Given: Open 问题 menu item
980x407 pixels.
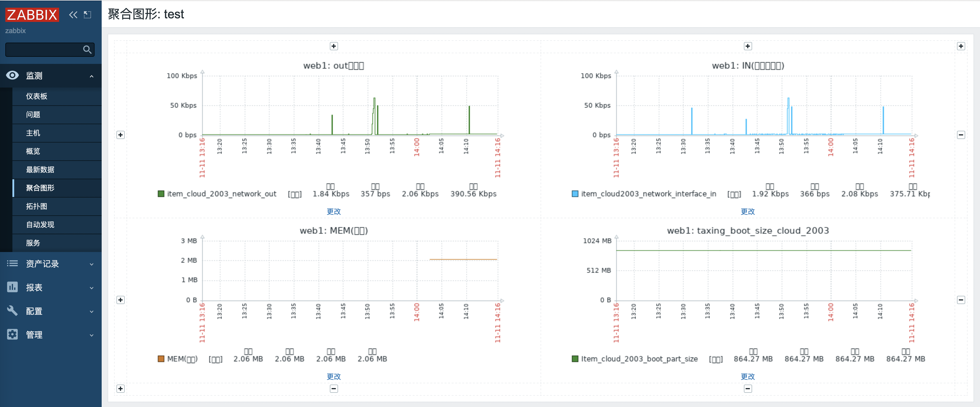Looking at the screenshot, I should point(57,114).
